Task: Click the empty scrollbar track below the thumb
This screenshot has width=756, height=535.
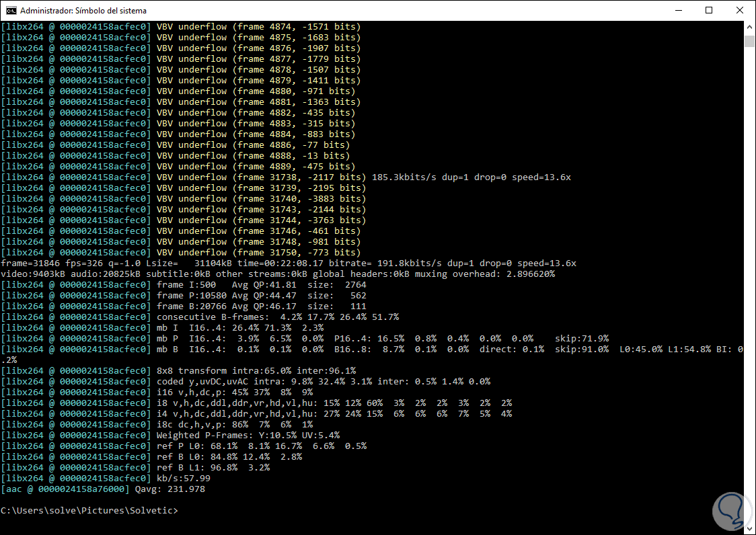Action: tap(749, 284)
